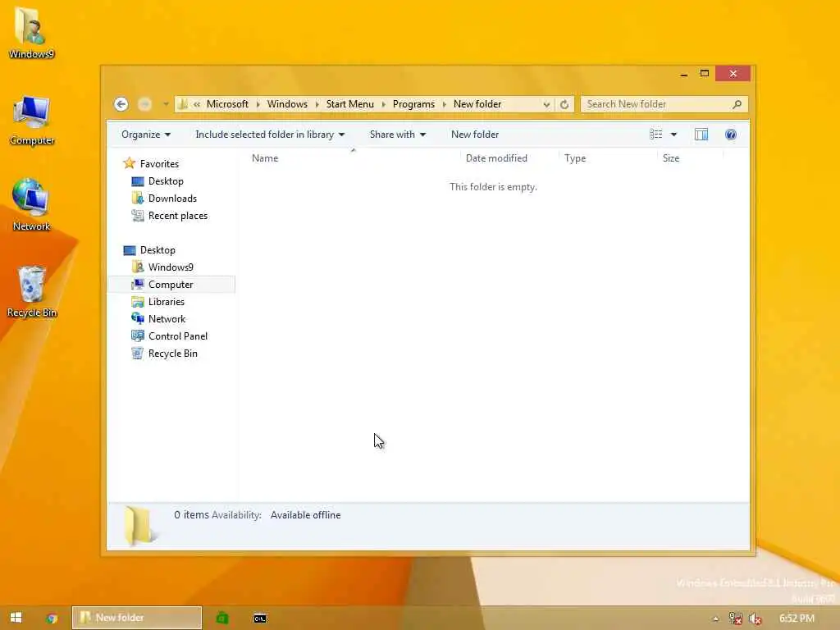Click the Refresh button in address bar

[564, 104]
